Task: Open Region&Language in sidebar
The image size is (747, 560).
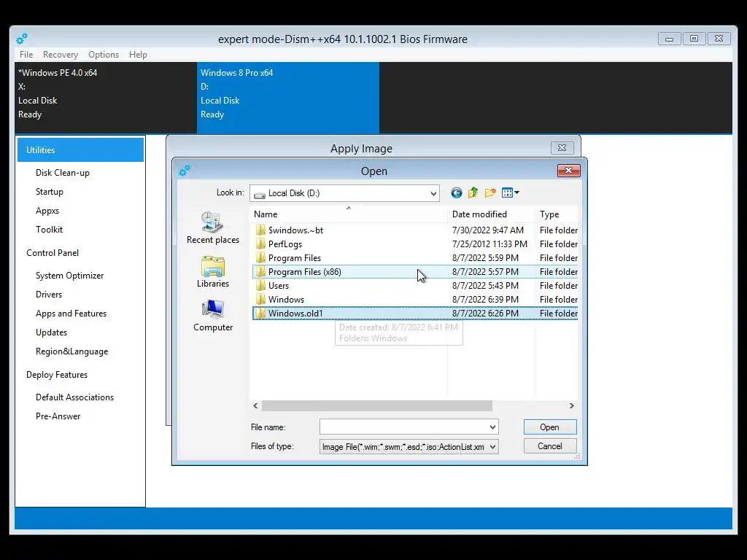Action: pos(72,351)
